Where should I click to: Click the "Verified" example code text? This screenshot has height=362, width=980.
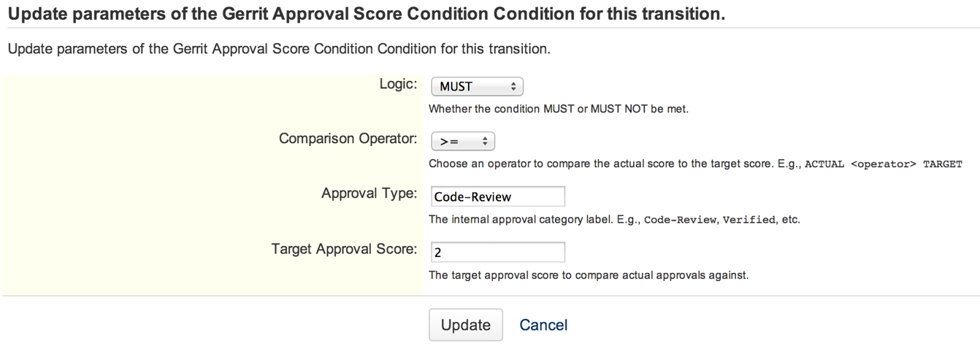[749, 220]
